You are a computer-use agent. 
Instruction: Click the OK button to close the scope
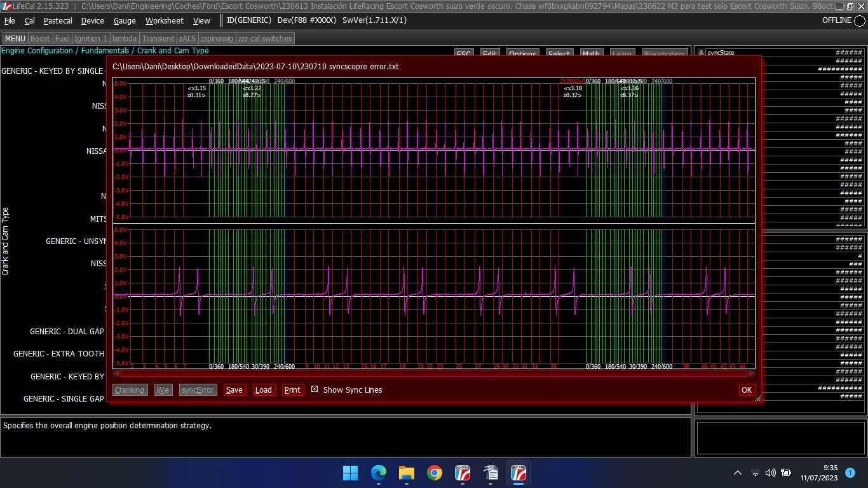click(747, 390)
